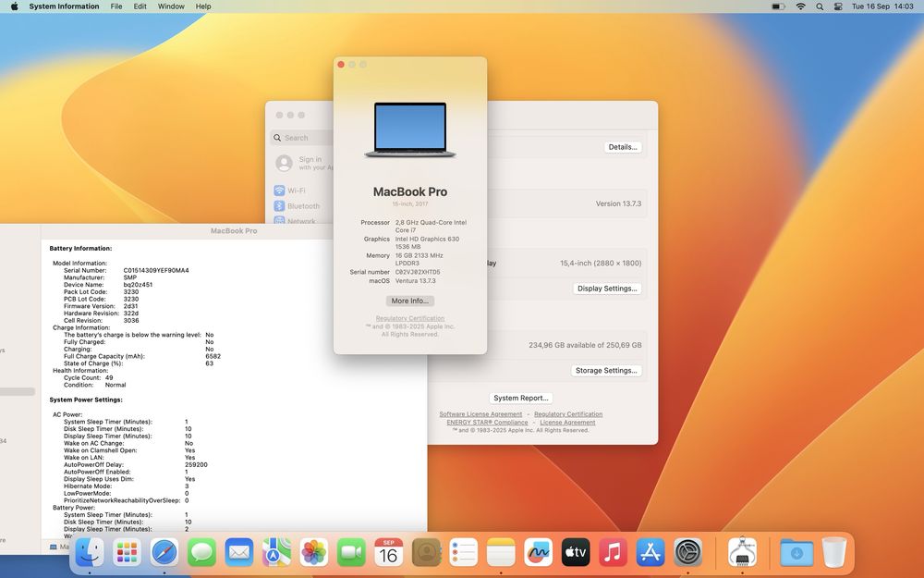Click the Sign in account entry in System Settings
This screenshot has width=924, height=578.
coord(303,163)
